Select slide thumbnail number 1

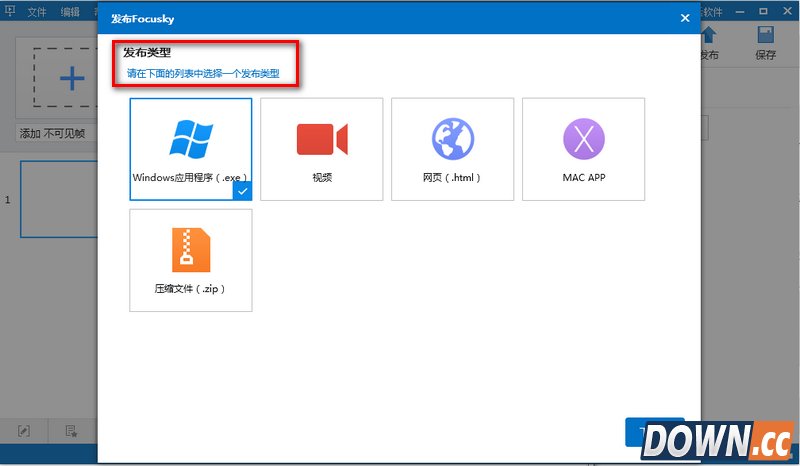(58, 199)
